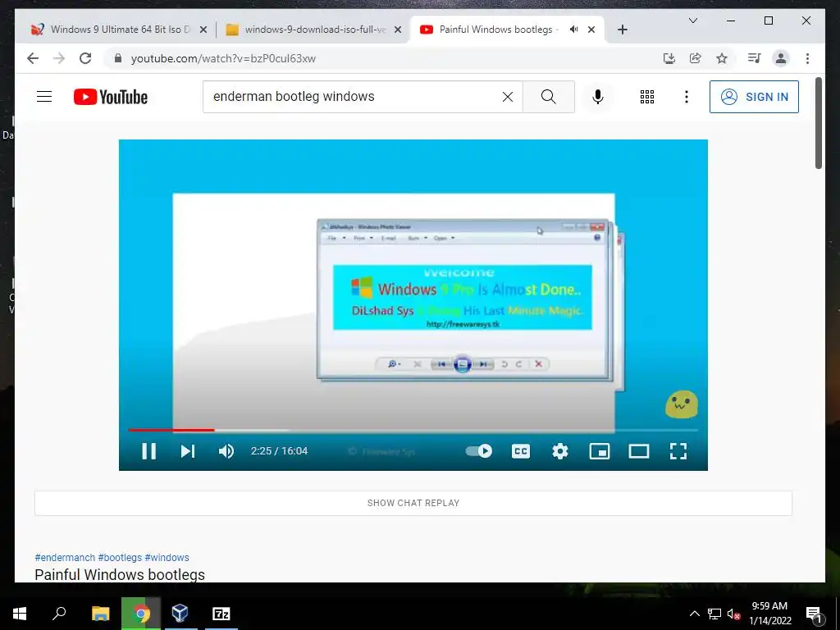Turn on closed captions
Viewport: 840px width, 630px height.
click(x=521, y=451)
